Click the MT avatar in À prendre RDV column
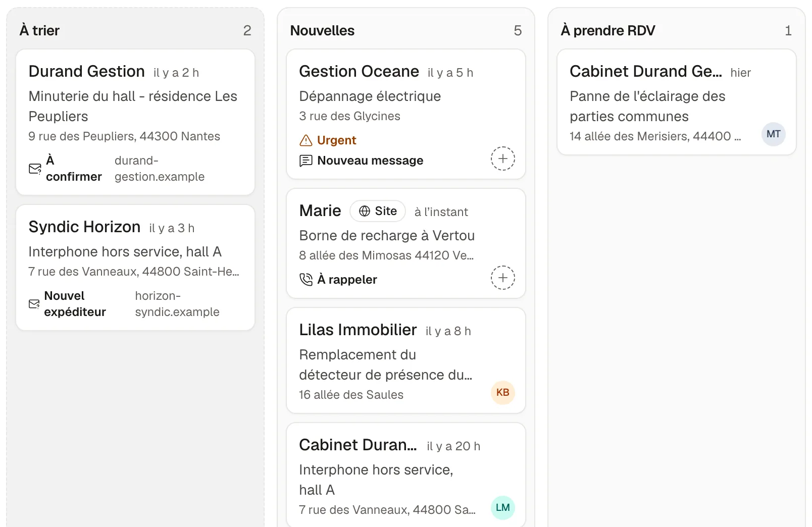 tap(773, 134)
